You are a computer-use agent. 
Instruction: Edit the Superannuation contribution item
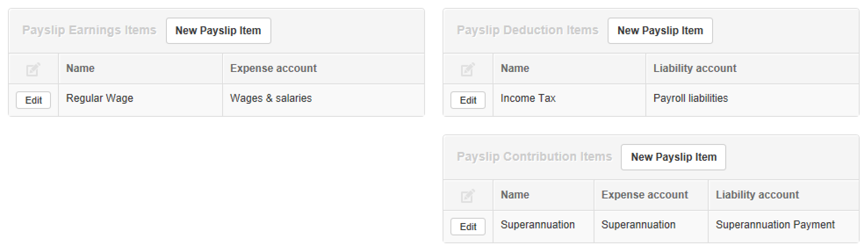[468, 227]
